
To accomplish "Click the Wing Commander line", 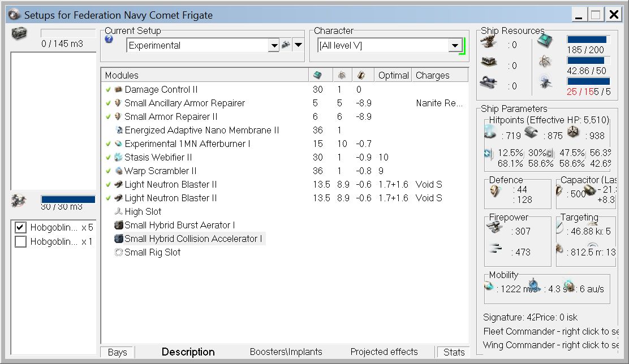I will point(551,345).
